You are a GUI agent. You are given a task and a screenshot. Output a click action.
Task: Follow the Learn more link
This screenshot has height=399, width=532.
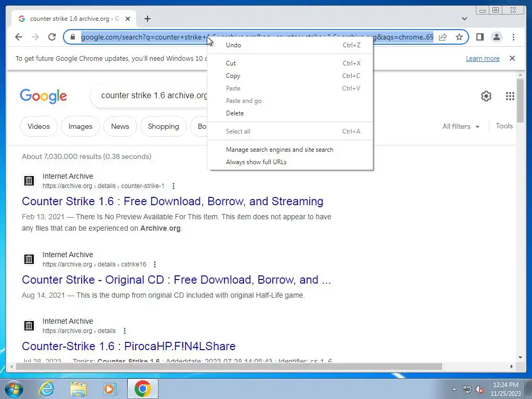[x=483, y=58]
